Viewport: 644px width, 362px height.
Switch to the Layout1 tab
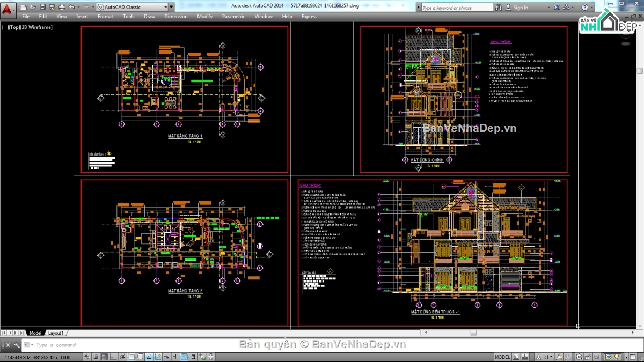(55, 333)
